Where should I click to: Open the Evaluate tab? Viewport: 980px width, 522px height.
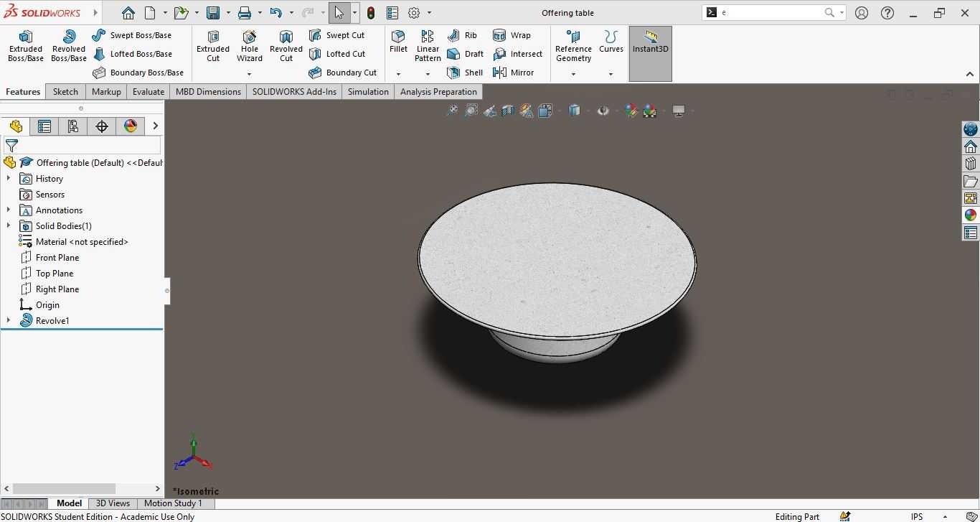(149, 92)
